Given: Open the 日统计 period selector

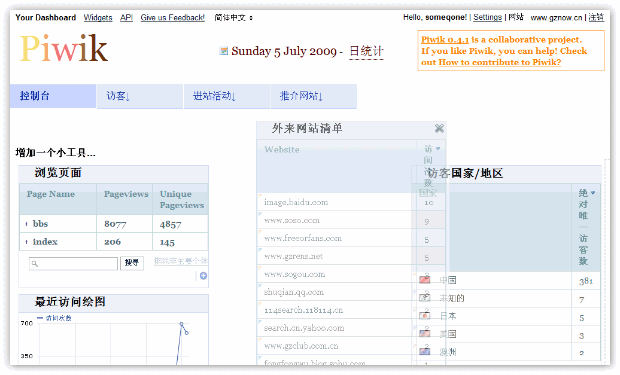Looking at the screenshot, I should (x=367, y=51).
